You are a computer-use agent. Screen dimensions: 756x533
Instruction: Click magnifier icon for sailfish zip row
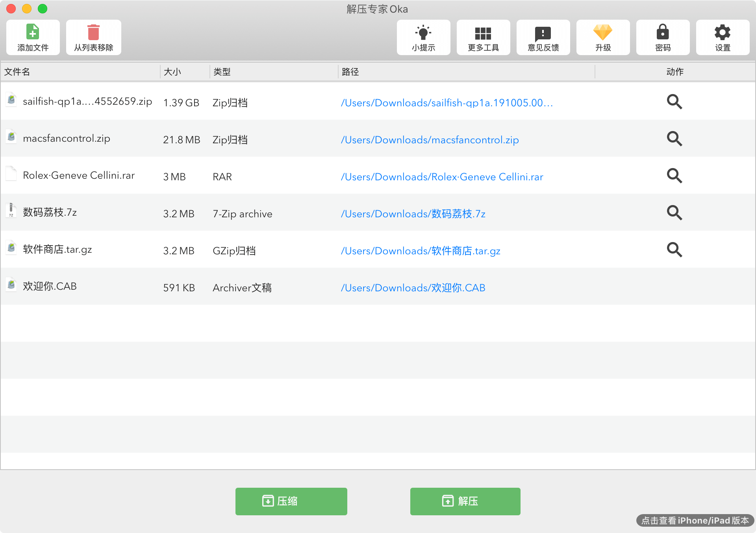click(674, 102)
